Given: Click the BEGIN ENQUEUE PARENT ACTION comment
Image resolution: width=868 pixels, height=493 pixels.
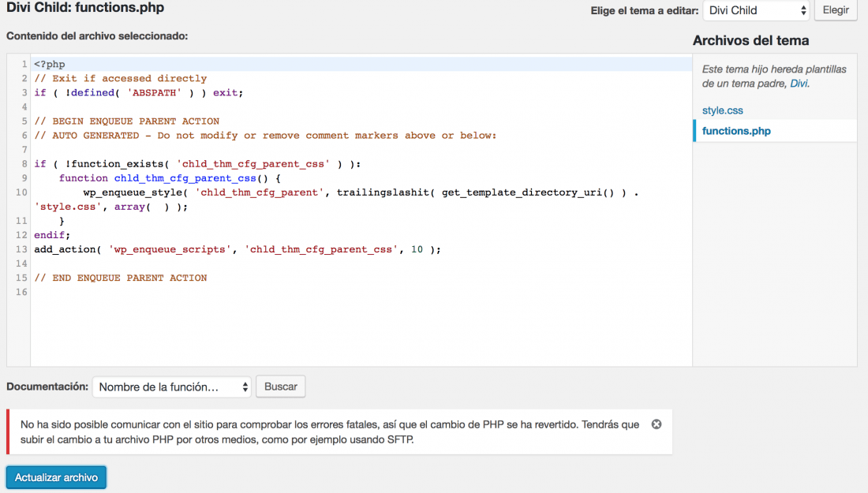Looking at the screenshot, I should (x=127, y=121).
